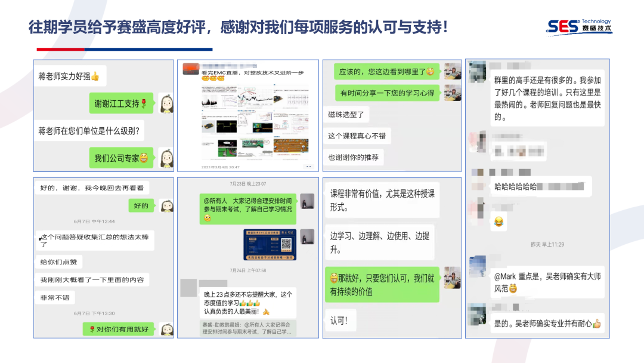
Task: Click the winking emoji in the exam reminder message
Action: [x=207, y=219]
